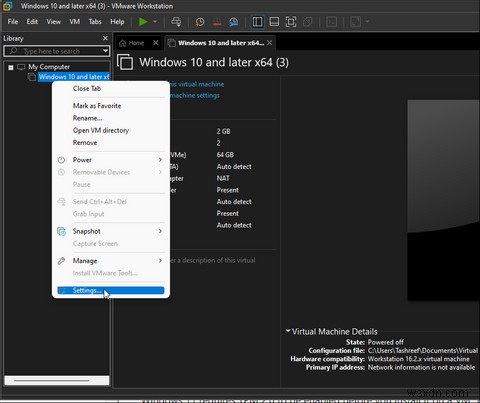480x403 pixels.
Task: Click the stretch guest display icon
Action: 356,22
